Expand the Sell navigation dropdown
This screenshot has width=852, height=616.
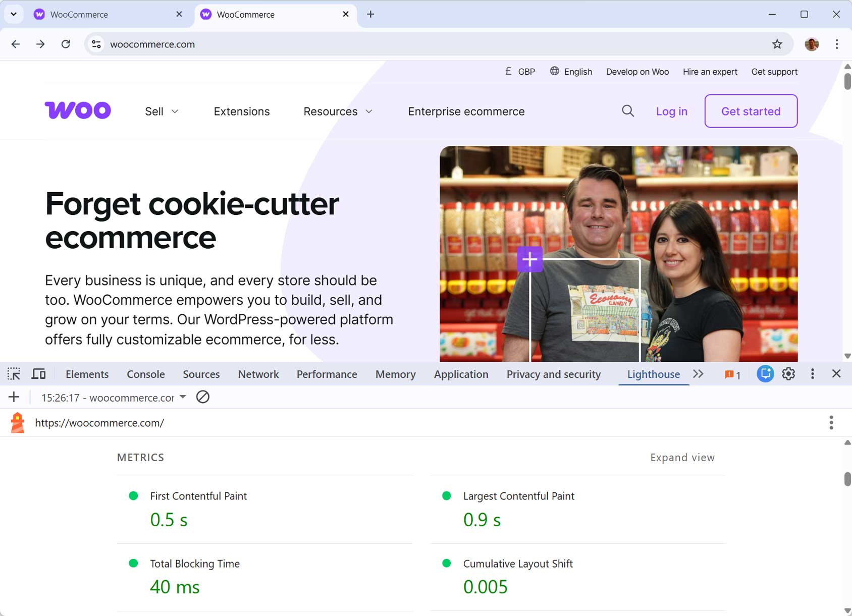click(x=161, y=111)
